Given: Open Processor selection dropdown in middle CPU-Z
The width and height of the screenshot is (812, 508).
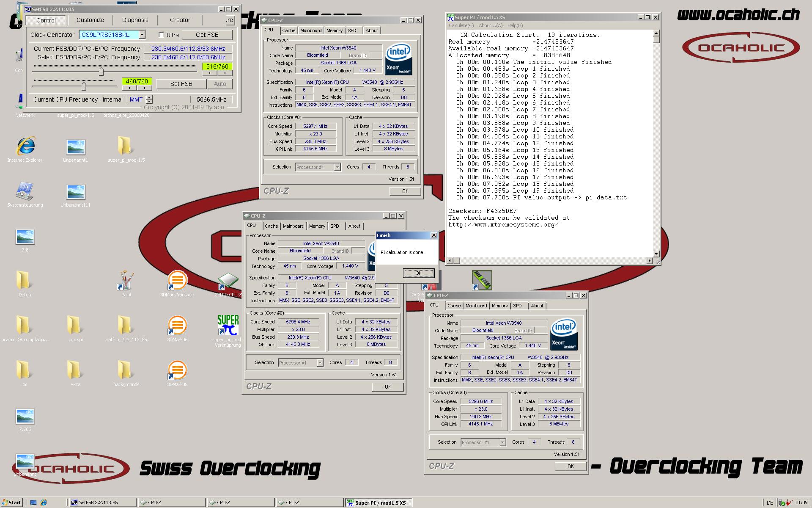Looking at the screenshot, I should point(320,363).
